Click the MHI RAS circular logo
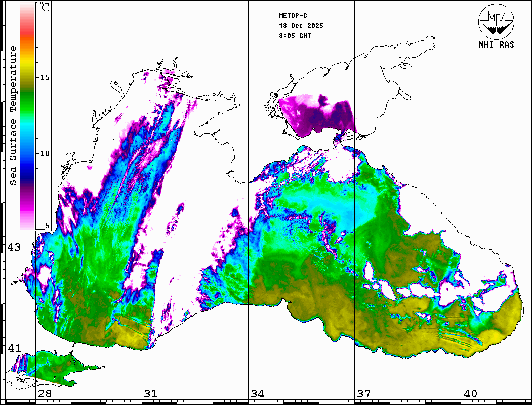This screenshot has height=405, width=532. (x=496, y=21)
